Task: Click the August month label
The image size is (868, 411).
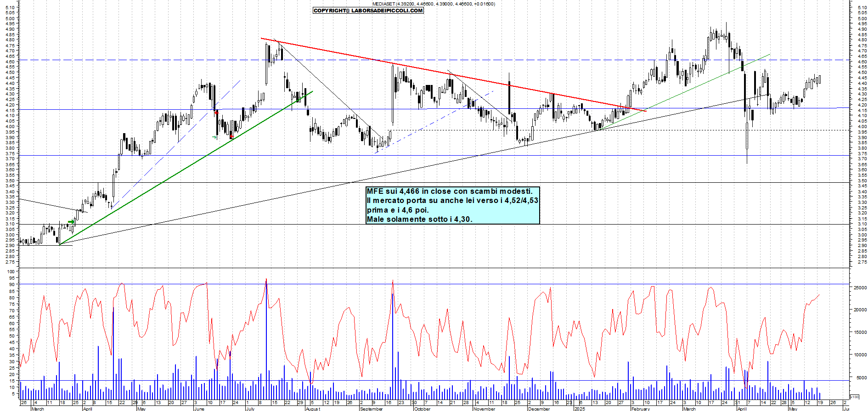Action: tap(313, 409)
